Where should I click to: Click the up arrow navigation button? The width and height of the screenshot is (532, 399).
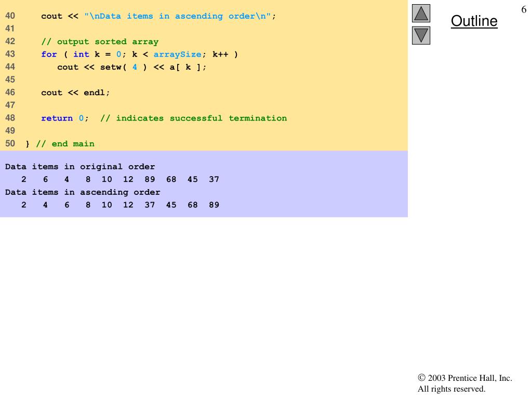pos(421,13)
